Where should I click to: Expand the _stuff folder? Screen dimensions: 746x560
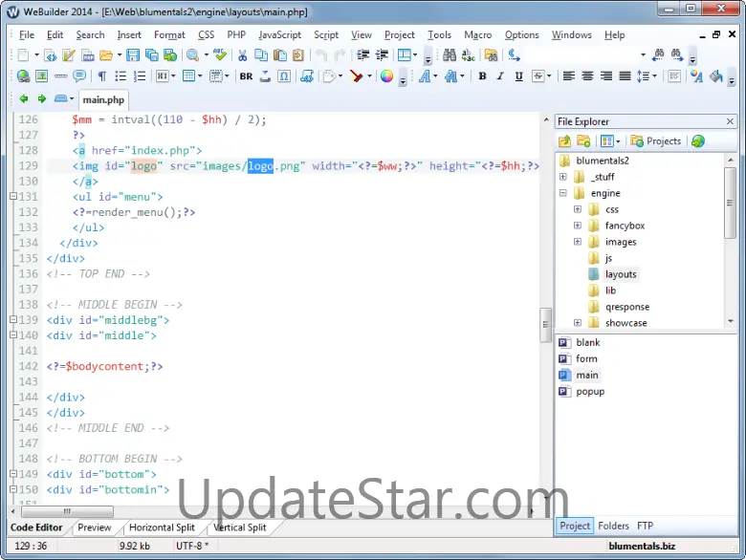[562, 177]
